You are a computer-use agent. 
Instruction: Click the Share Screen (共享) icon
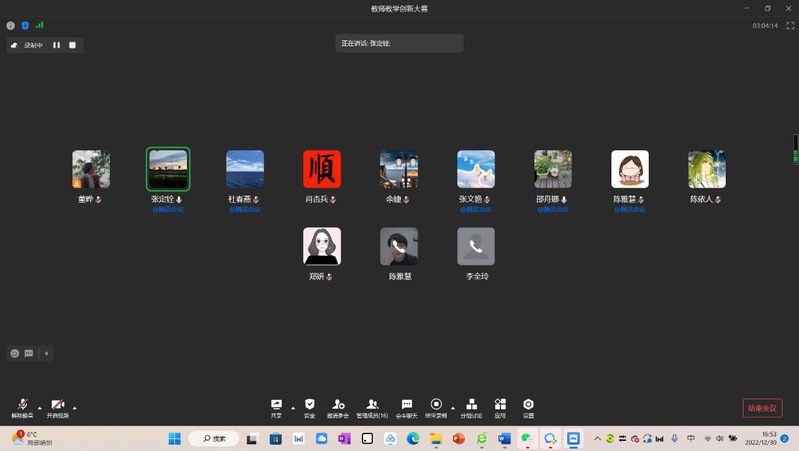coord(276,406)
